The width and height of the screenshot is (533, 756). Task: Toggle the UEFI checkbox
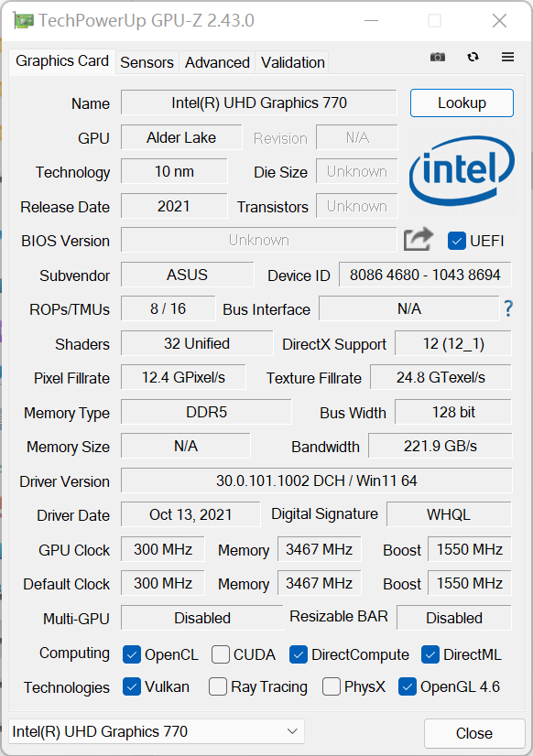tap(455, 241)
